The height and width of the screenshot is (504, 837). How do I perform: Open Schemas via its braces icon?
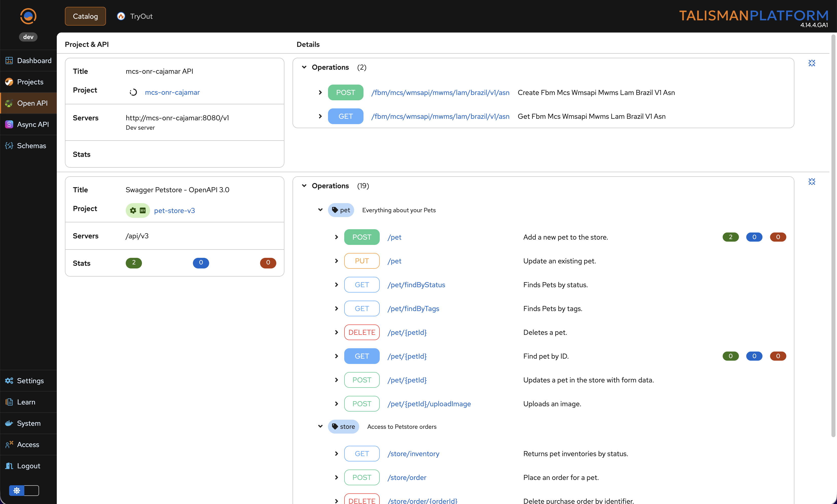(9, 146)
